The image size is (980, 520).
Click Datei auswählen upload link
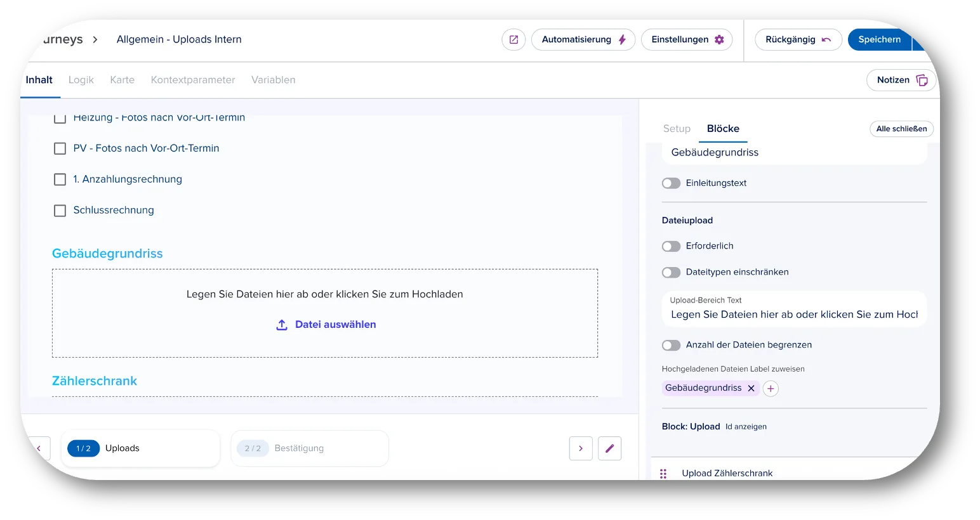coord(335,325)
